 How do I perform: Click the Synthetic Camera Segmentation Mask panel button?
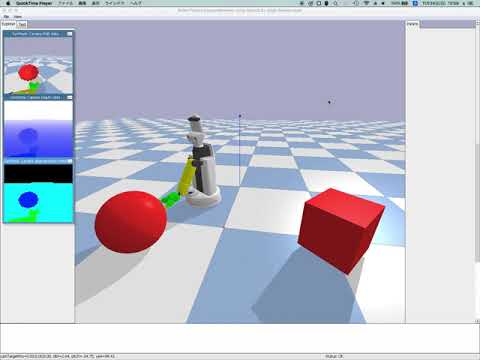(x=70, y=161)
